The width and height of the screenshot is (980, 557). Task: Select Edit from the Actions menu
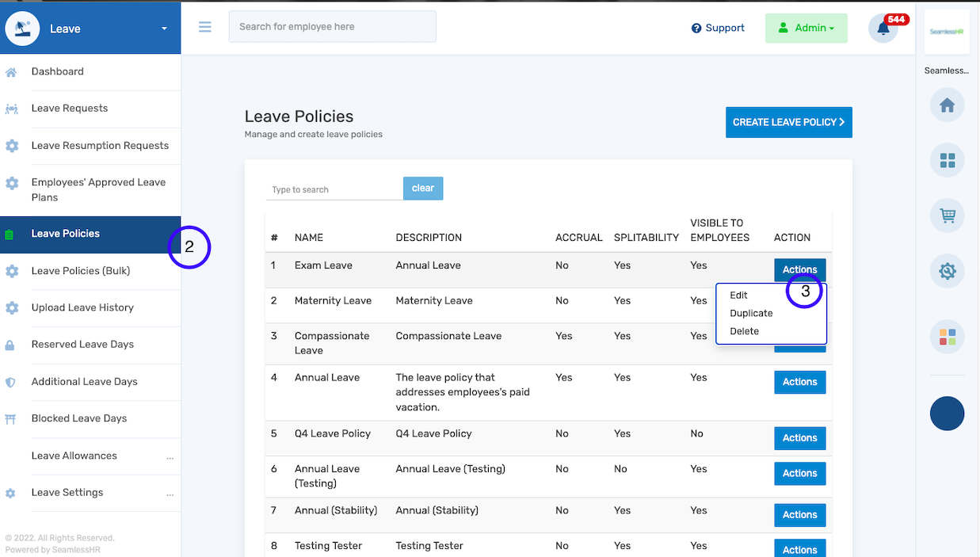click(738, 296)
